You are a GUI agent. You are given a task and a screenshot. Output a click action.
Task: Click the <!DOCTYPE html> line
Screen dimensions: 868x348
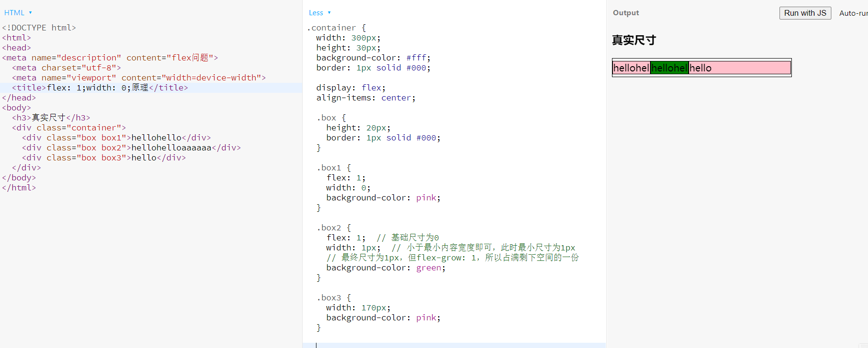[39, 28]
